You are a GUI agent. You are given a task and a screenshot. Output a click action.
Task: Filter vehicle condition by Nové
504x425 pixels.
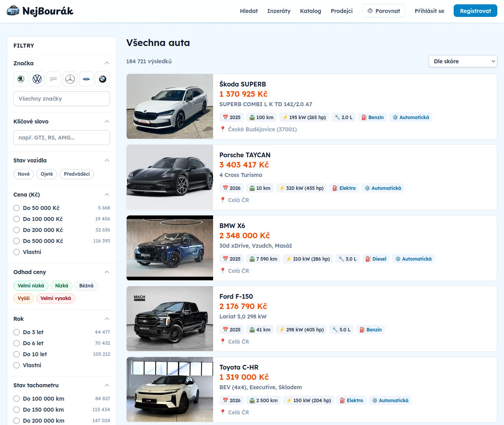24,174
